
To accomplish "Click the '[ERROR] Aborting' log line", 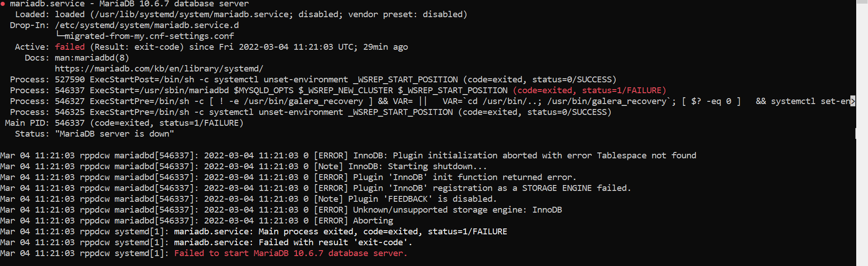I will (353, 221).
